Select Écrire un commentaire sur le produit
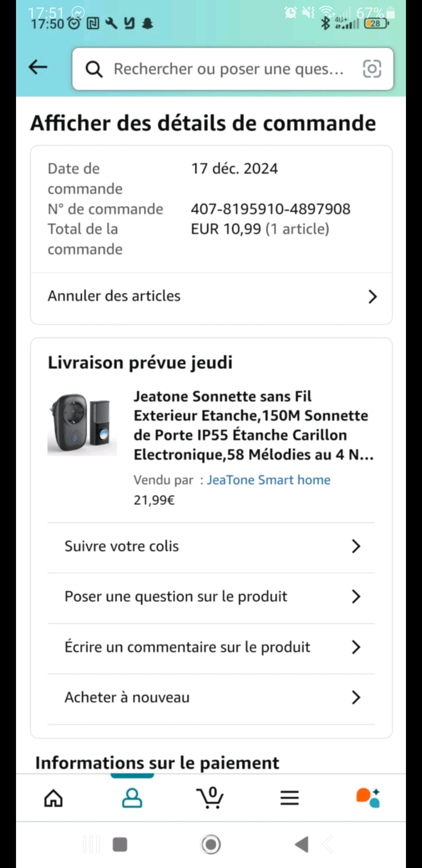Screen dimensions: 422x868 tap(188, 647)
